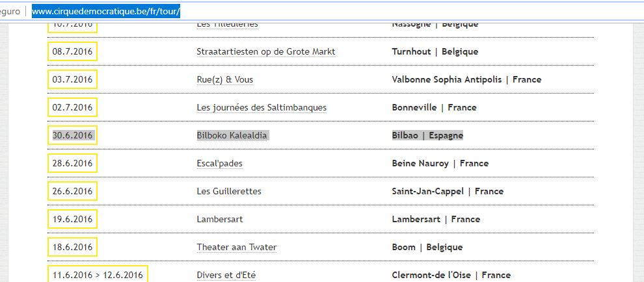This screenshot has width=644, height=282.
Task: Click the 02.7.2016 date box
Action: pos(72,108)
